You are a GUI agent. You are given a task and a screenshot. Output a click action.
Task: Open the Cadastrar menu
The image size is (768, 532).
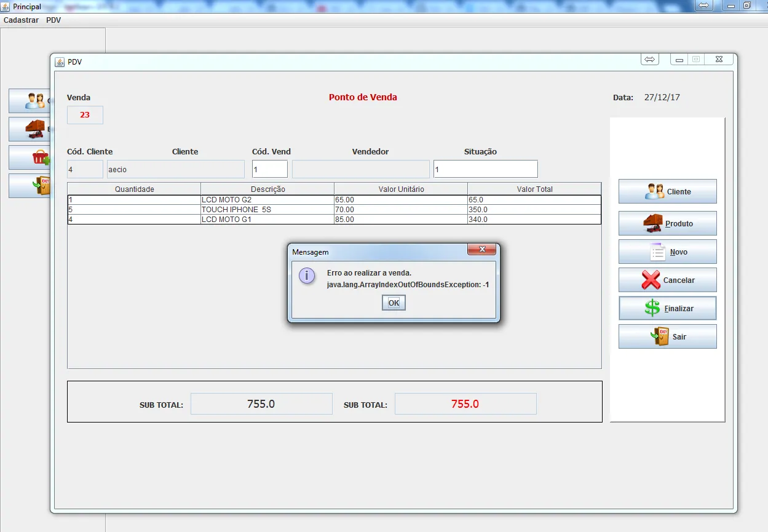point(21,20)
